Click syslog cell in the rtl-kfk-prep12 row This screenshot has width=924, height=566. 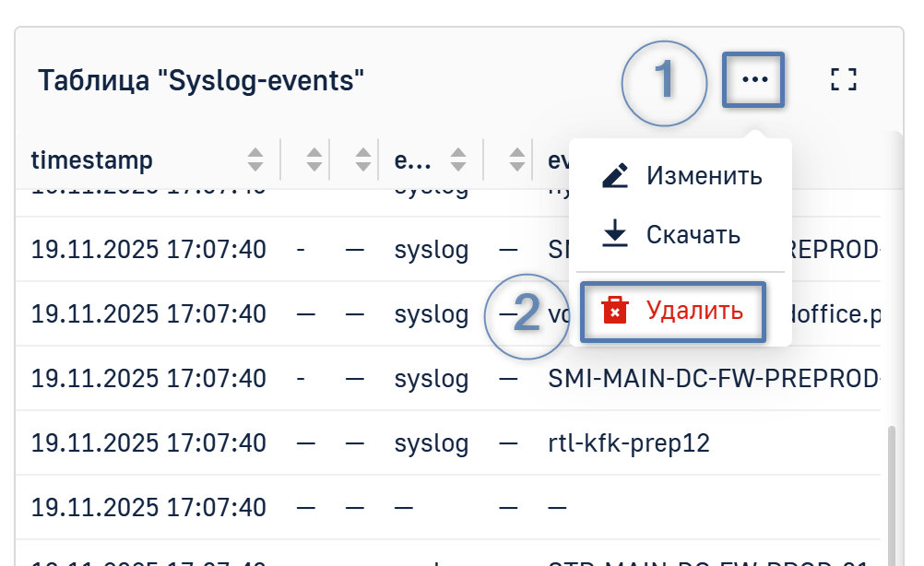(x=431, y=442)
